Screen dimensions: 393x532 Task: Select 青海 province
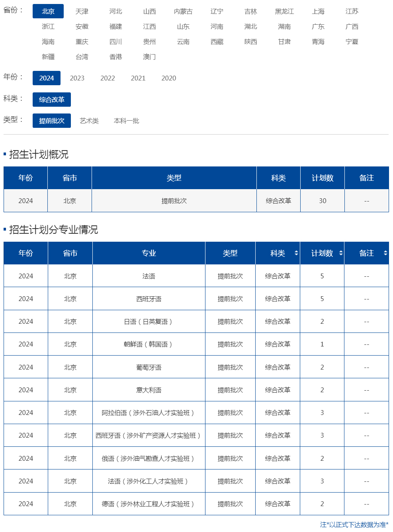(x=318, y=41)
